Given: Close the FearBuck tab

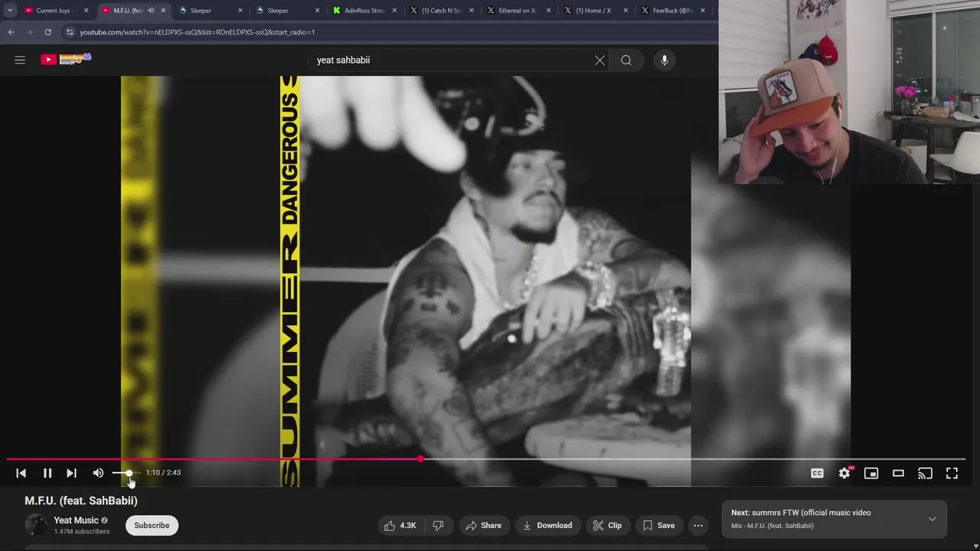Looking at the screenshot, I should [x=703, y=11].
